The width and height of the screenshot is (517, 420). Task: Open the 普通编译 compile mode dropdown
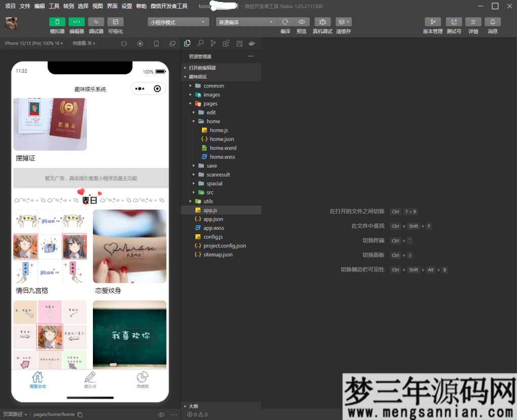tap(246, 22)
